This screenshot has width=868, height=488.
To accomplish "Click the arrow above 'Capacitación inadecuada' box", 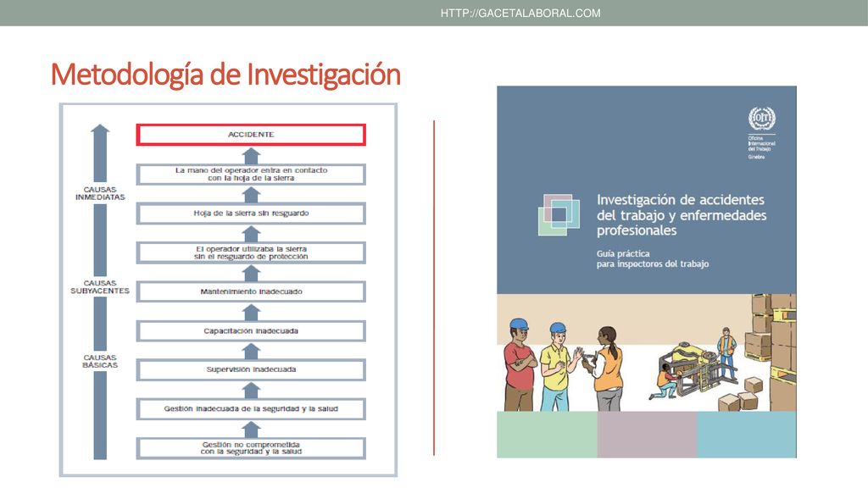I will 251,312.
